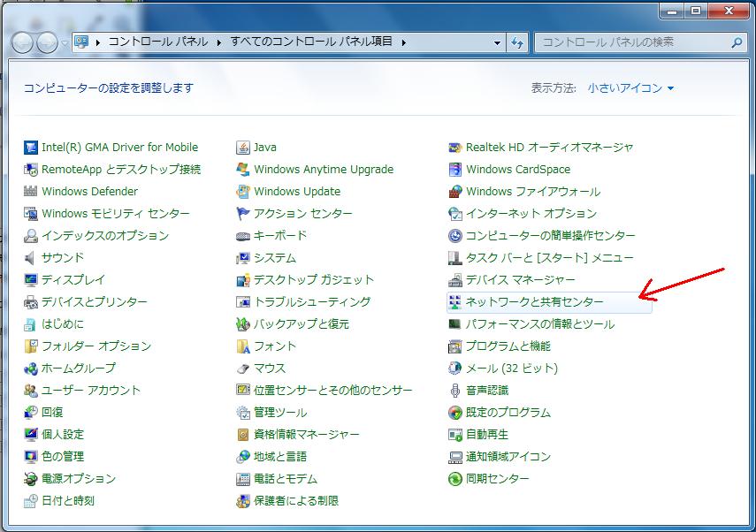Open the デスクトップ ガジェット link

(314, 280)
